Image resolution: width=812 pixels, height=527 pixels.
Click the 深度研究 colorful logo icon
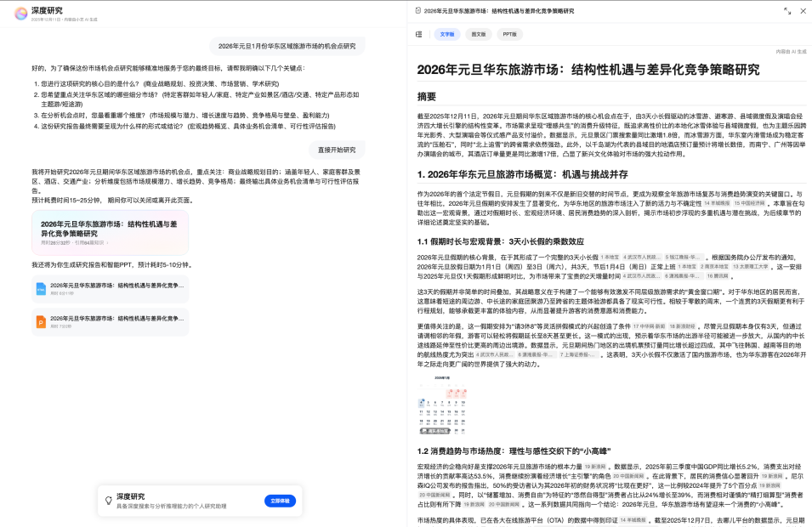[20, 13]
